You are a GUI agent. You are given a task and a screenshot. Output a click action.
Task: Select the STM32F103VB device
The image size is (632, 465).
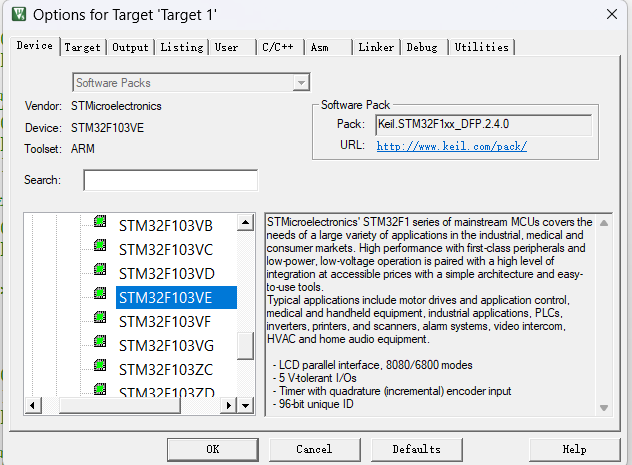point(166,226)
